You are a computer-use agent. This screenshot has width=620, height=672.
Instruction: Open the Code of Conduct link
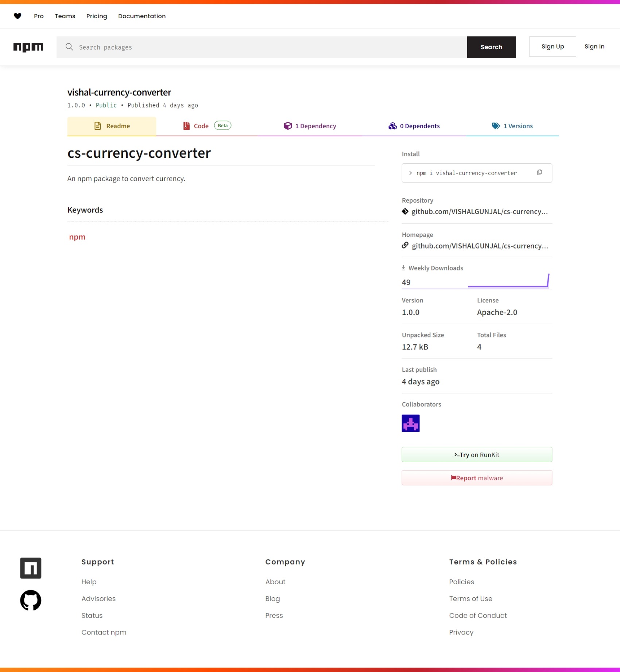pos(478,616)
